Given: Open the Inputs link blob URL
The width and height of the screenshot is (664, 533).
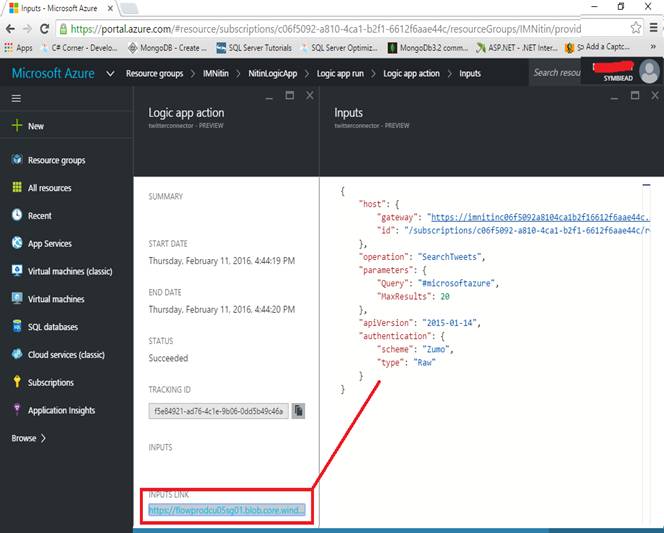Looking at the screenshot, I should point(227,510).
